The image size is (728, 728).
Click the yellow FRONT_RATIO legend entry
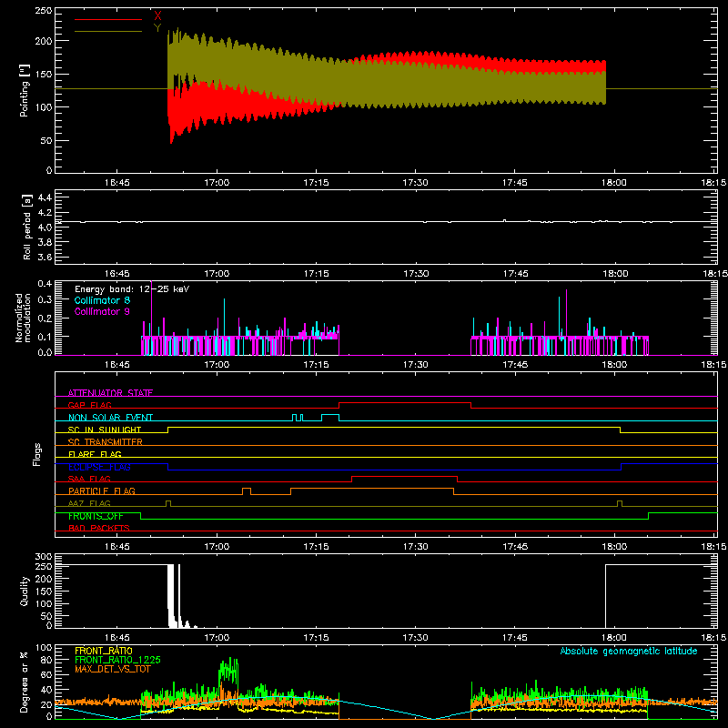tap(103, 651)
